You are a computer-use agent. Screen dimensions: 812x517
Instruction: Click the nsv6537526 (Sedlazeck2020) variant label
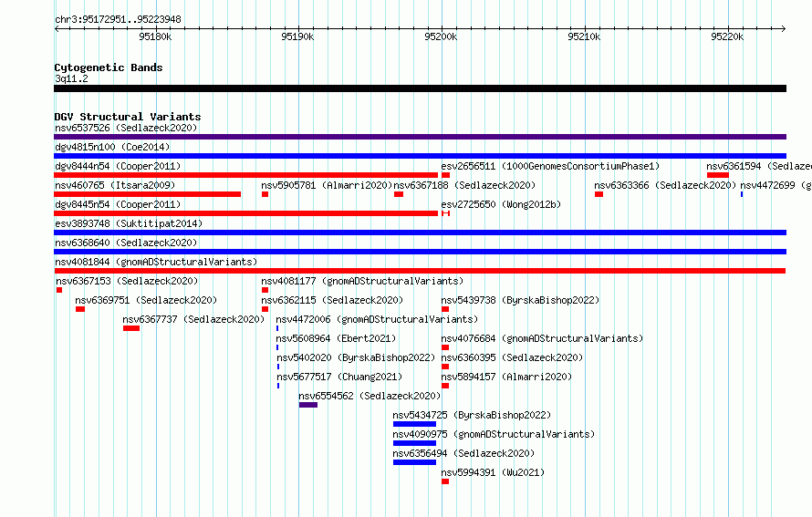(126, 128)
